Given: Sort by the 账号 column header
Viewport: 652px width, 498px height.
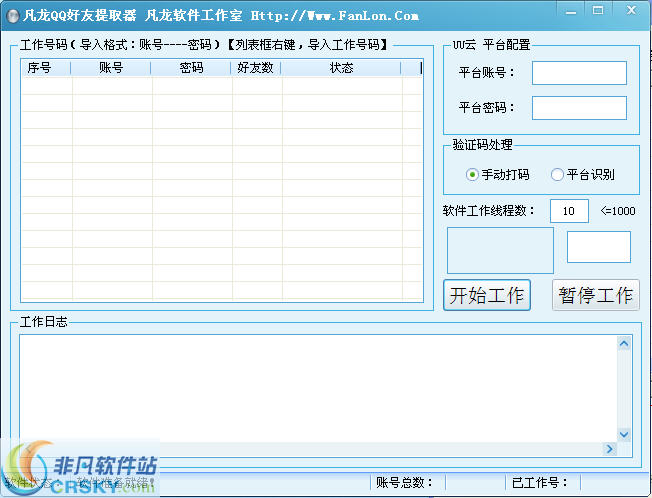Looking at the screenshot, I should [x=111, y=68].
